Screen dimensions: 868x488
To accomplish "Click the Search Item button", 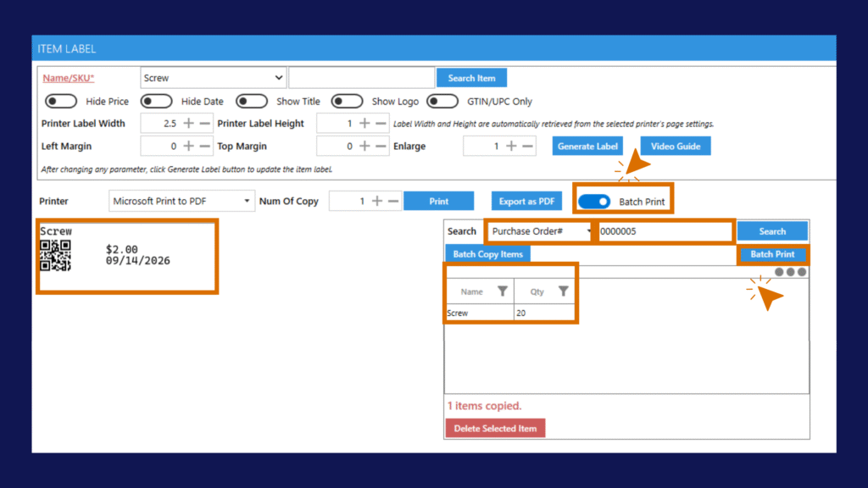I will 471,78.
